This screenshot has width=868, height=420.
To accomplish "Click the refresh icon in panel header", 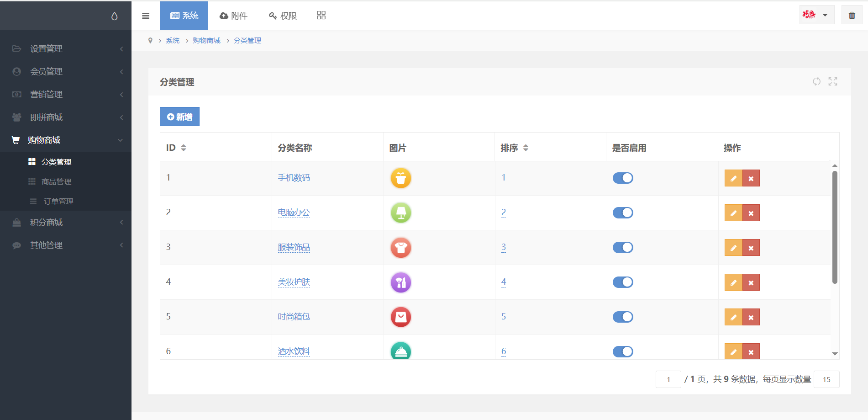I will 816,81.
